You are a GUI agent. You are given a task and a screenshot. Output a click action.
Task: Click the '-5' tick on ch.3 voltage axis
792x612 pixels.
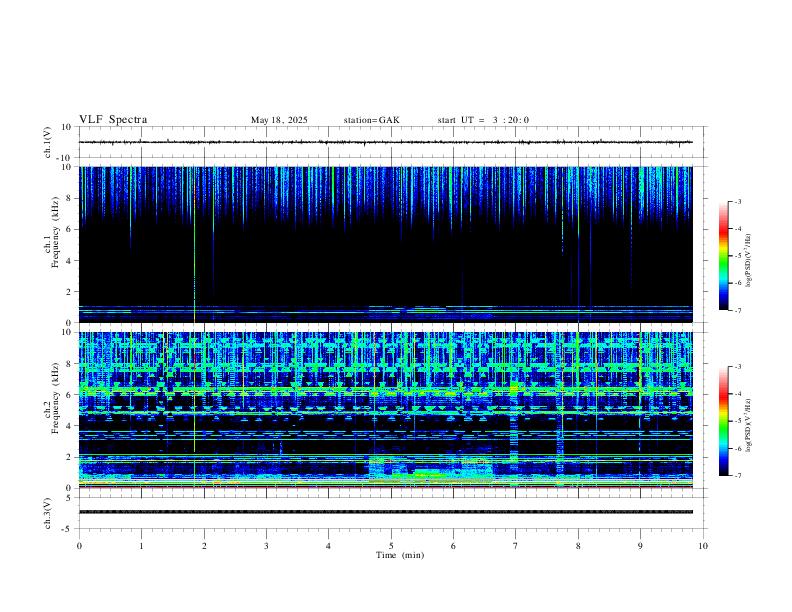click(68, 529)
